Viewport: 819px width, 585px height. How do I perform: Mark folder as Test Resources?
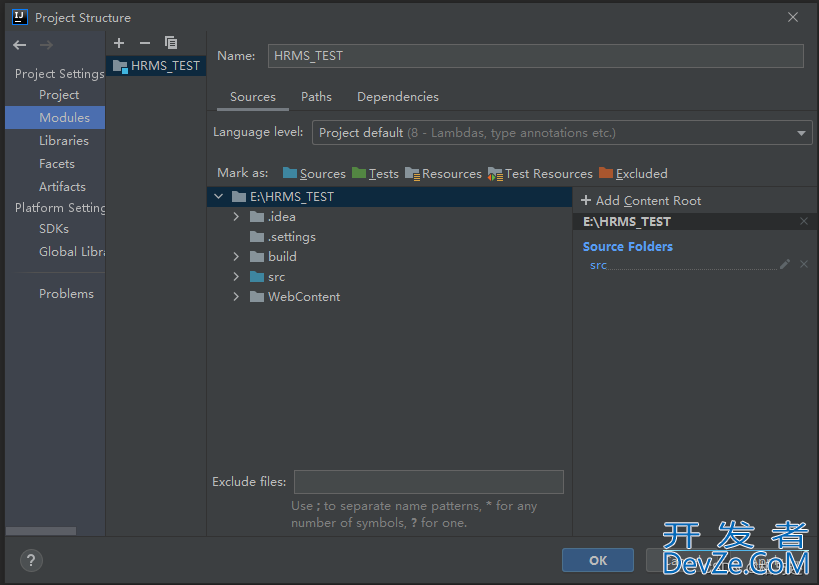[540, 173]
